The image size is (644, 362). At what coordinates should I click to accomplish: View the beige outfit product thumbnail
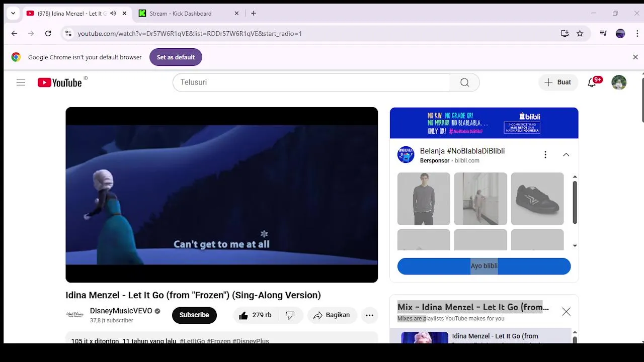(480, 199)
